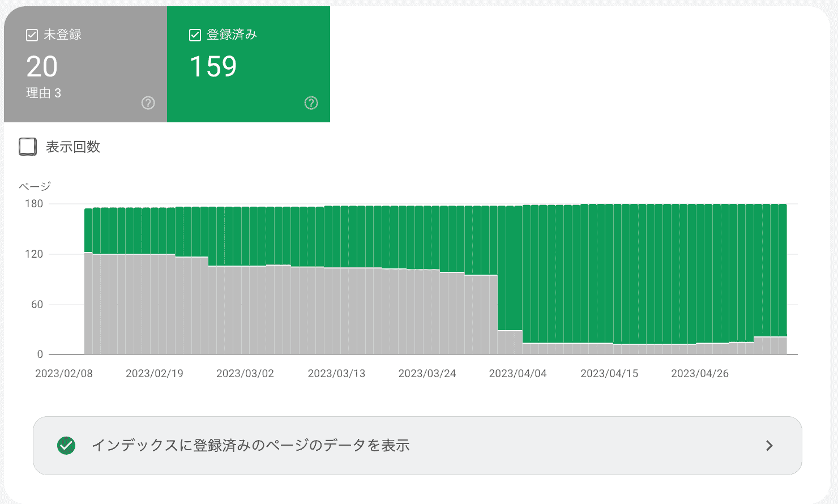This screenshot has height=504, width=838.
Task: Click the 2023/02/08 date label
Action: pyautogui.click(x=64, y=374)
